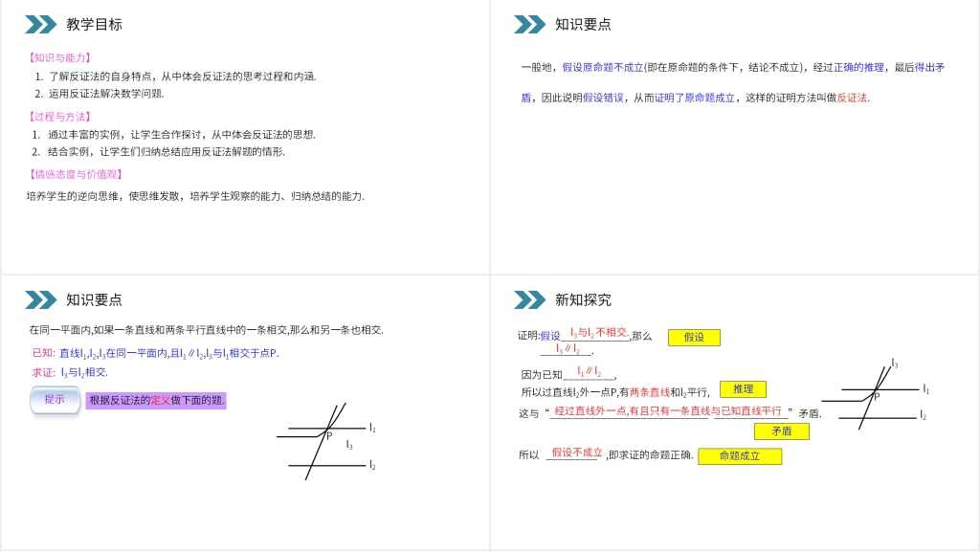The image size is (980, 552).
Task: Click the yellow 命题成立 label box
Action: 740,455
